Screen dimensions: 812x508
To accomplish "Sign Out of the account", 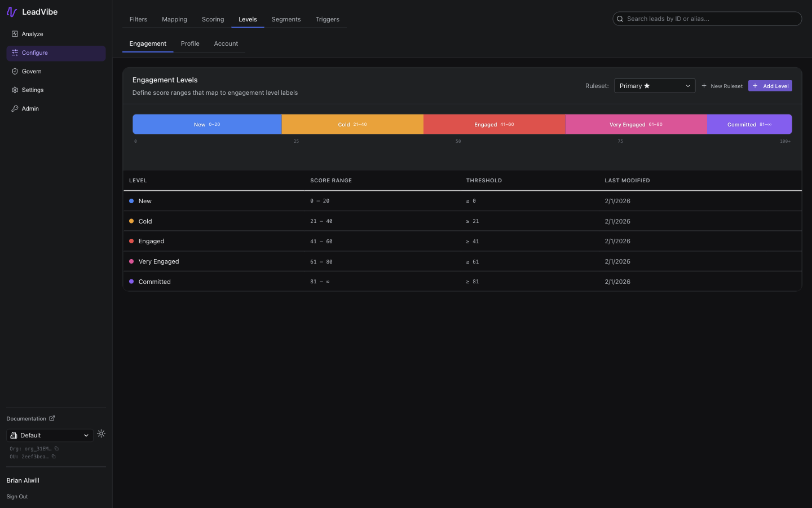I will click(17, 497).
